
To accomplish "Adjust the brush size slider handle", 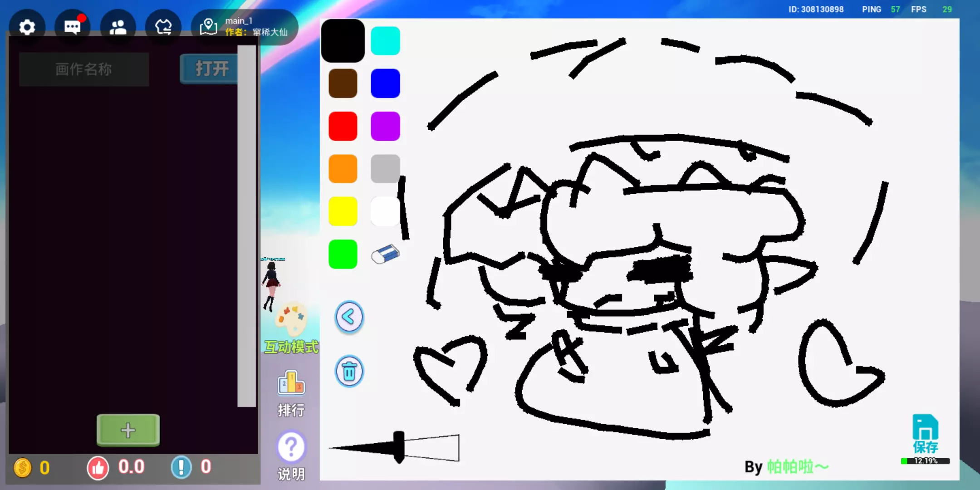I will tap(399, 447).
